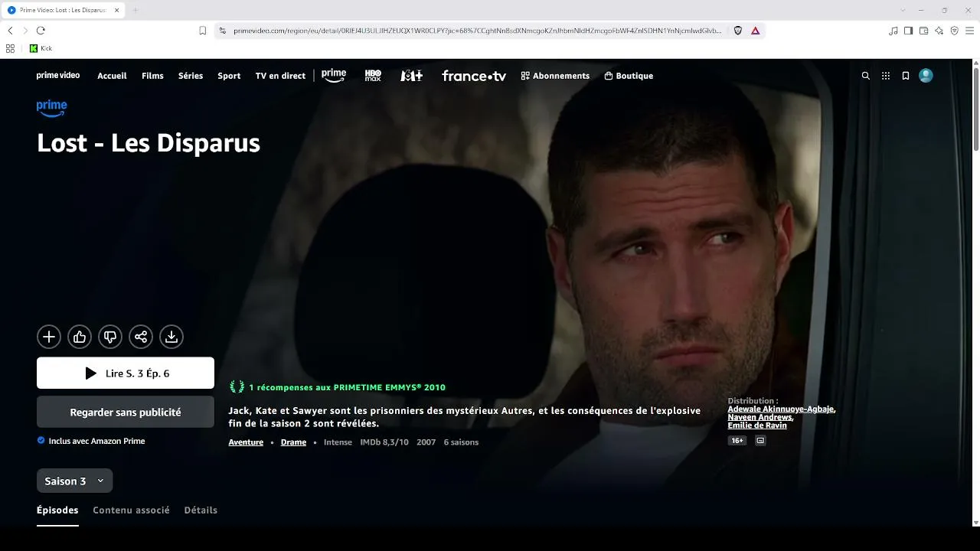This screenshot has width=980, height=551.
Task: Reload the page with the refresh icon
Action: coord(41,31)
